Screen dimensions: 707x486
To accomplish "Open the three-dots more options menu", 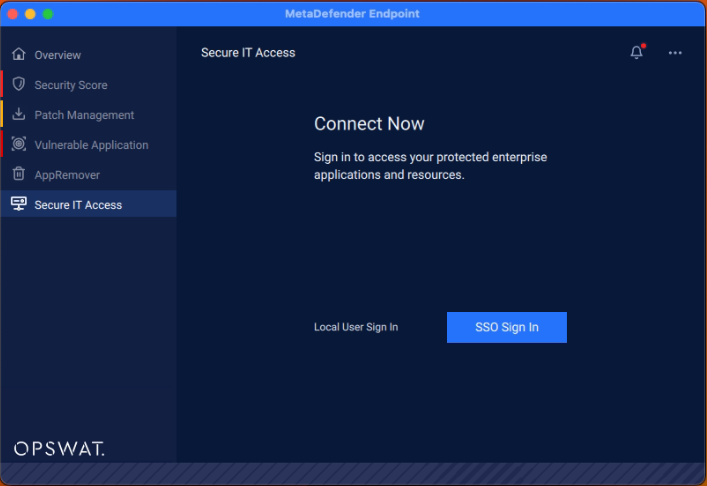I will [675, 53].
